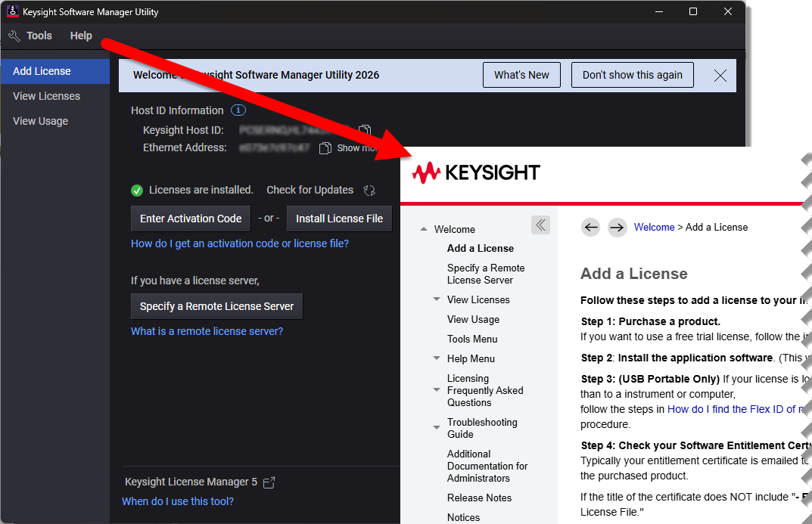The width and height of the screenshot is (812, 524).
Task: Click the Keysight app icon in title bar
Action: pyautogui.click(x=12, y=11)
